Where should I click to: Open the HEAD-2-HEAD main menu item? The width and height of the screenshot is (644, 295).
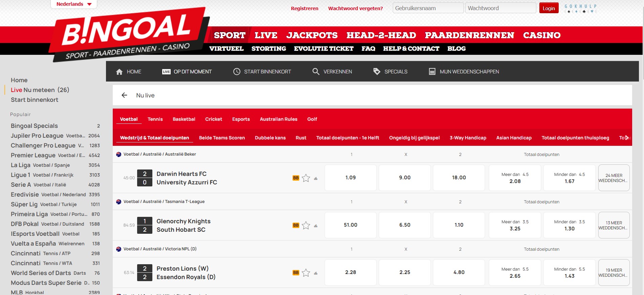(381, 35)
